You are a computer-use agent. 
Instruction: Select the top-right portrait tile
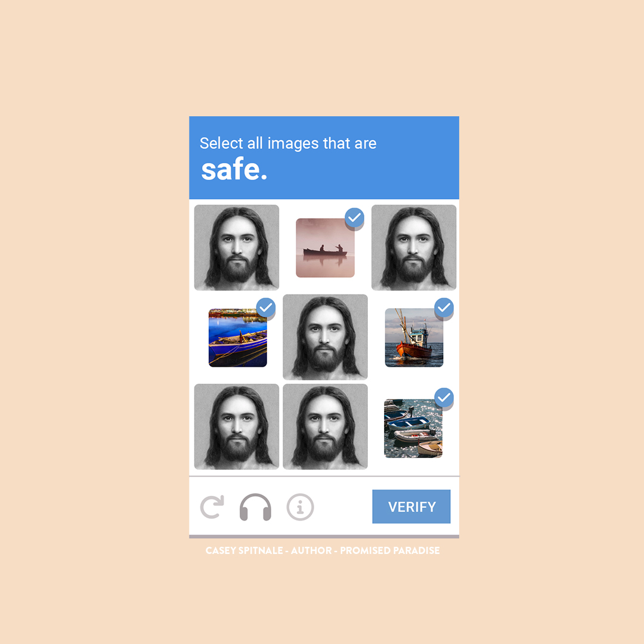[414, 247]
